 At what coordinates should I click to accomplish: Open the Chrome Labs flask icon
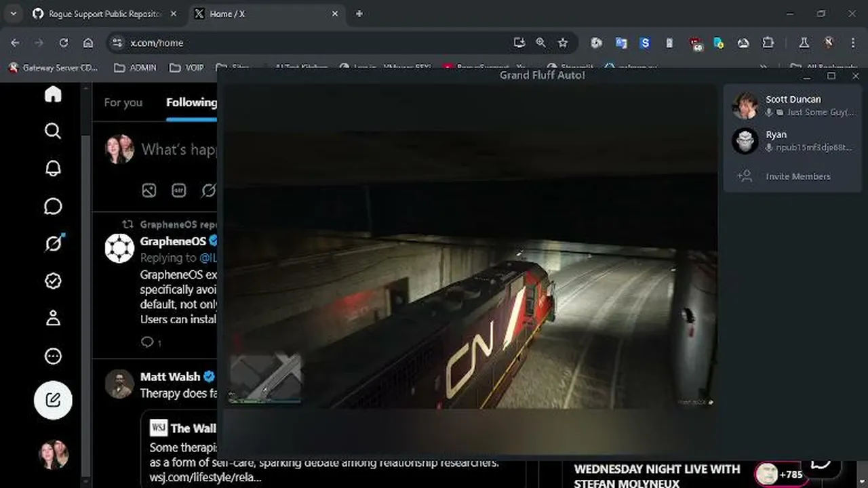coord(804,43)
